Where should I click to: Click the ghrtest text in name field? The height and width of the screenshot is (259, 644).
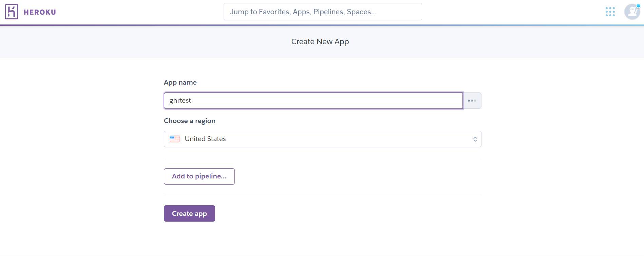tap(180, 101)
